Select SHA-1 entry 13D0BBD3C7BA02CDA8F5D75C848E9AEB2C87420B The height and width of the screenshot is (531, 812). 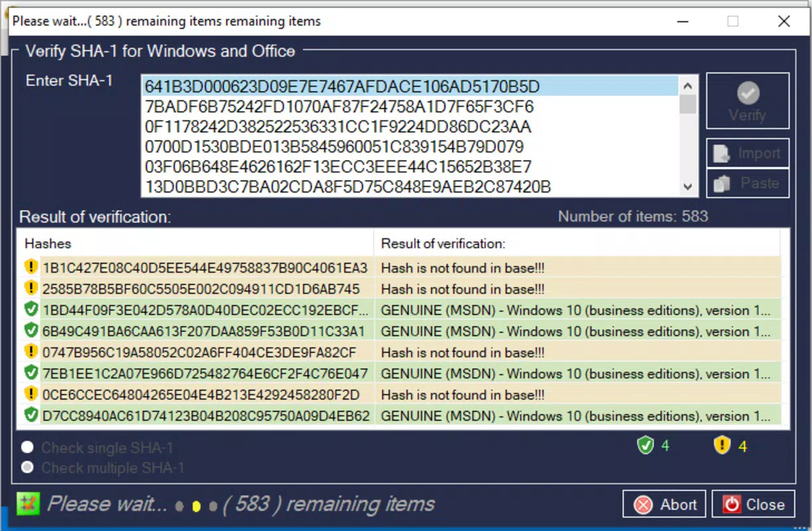(x=410, y=187)
